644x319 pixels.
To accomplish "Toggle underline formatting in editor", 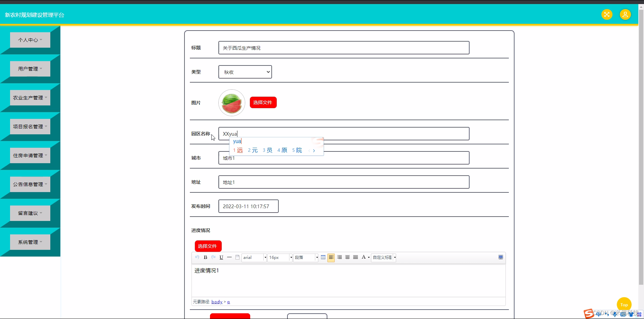I will 221,257.
